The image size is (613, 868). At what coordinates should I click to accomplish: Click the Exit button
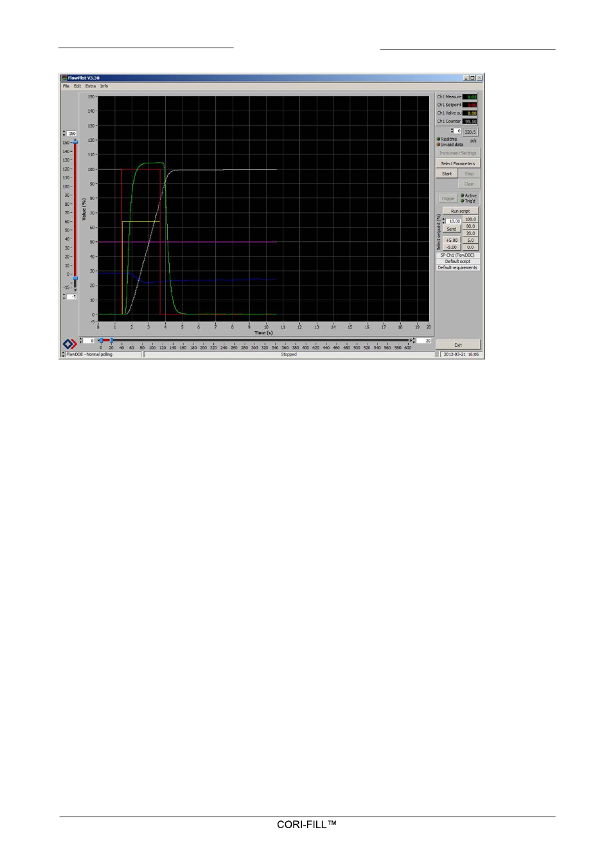458,345
